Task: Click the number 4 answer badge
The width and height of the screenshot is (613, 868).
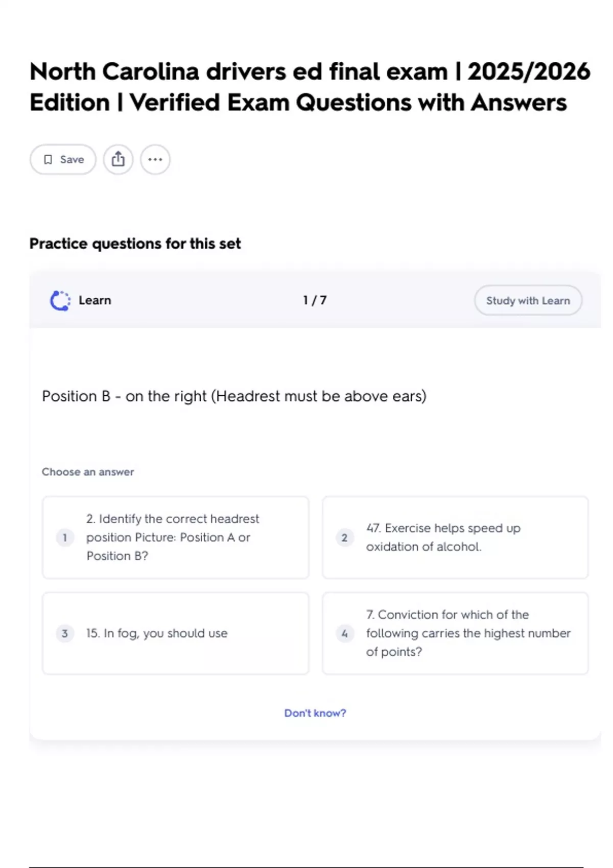Action: point(344,634)
